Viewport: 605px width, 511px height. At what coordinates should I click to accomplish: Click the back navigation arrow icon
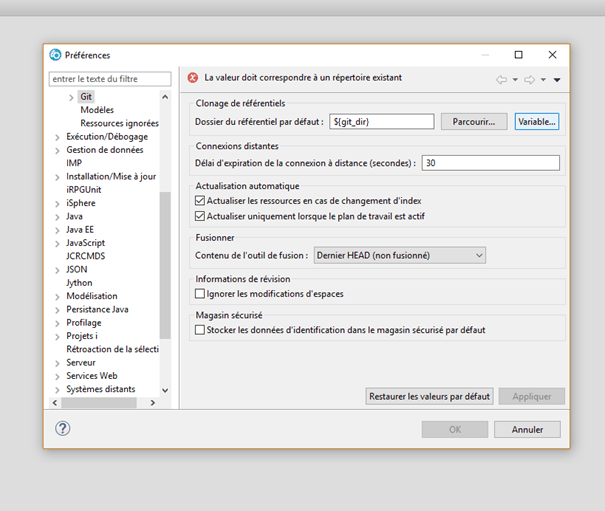501,80
